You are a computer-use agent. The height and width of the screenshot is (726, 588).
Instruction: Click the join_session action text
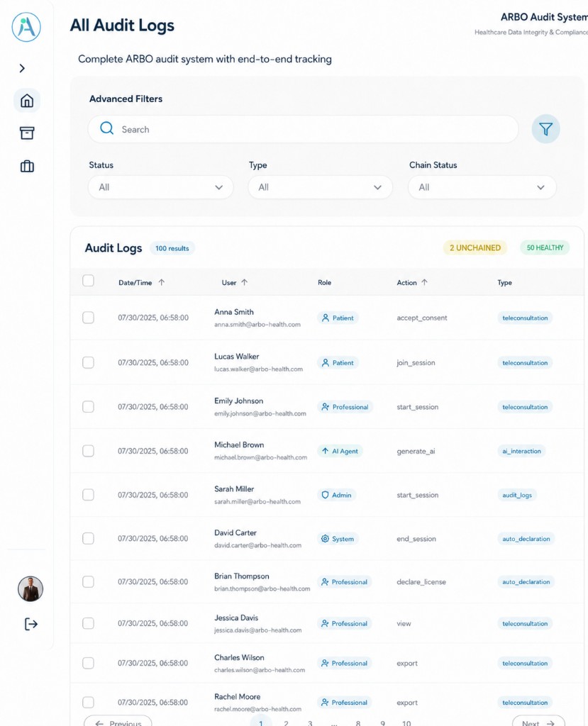(416, 363)
